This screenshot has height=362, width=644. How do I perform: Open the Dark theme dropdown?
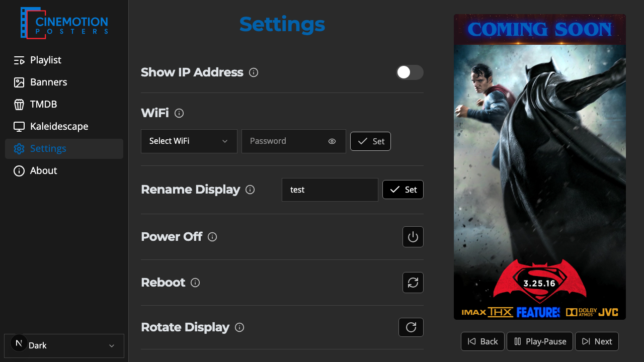click(64, 346)
